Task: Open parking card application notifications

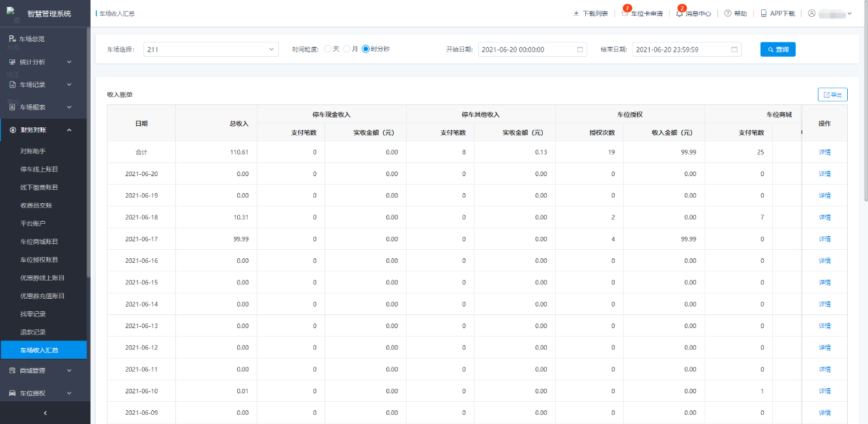Action: click(626, 14)
